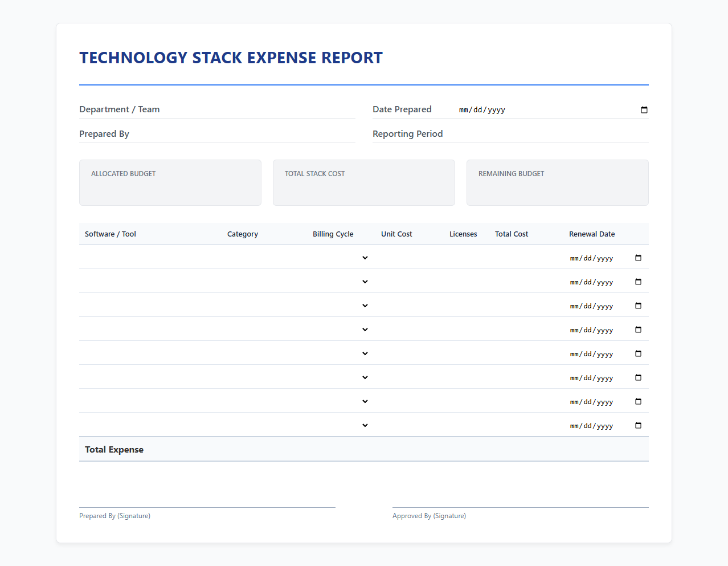Select the Billing Cycle column header

point(333,234)
